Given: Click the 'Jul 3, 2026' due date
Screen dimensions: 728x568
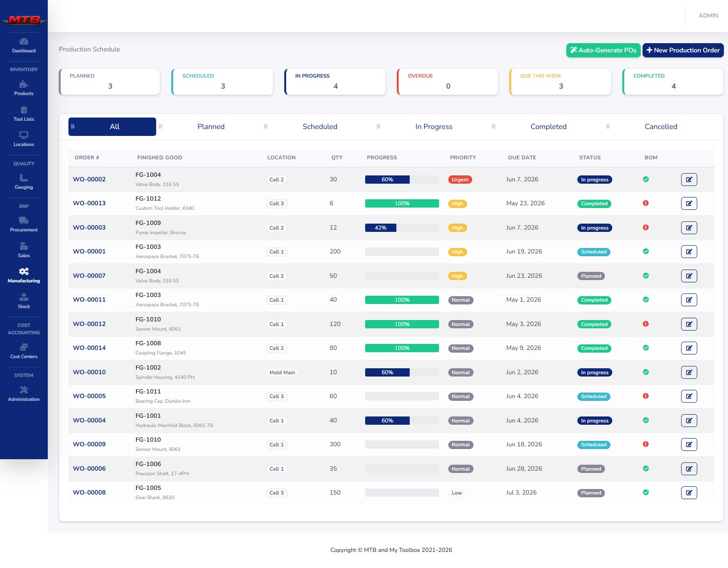Looking at the screenshot, I should click(x=521, y=492).
